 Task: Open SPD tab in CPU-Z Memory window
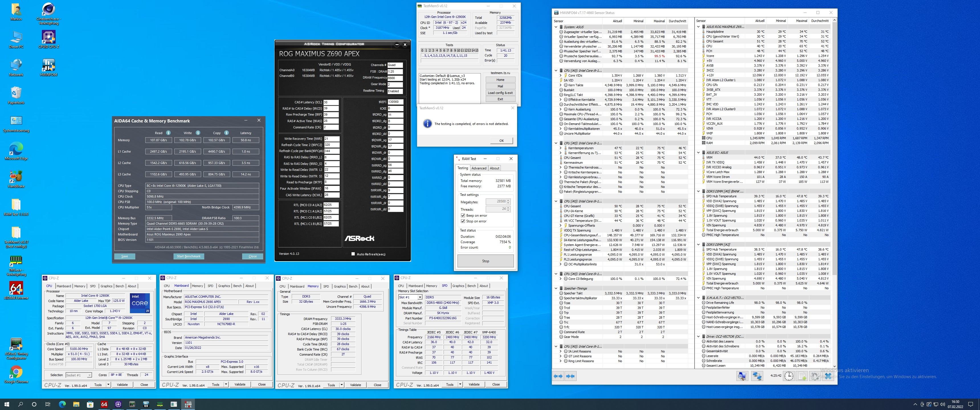click(x=326, y=286)
